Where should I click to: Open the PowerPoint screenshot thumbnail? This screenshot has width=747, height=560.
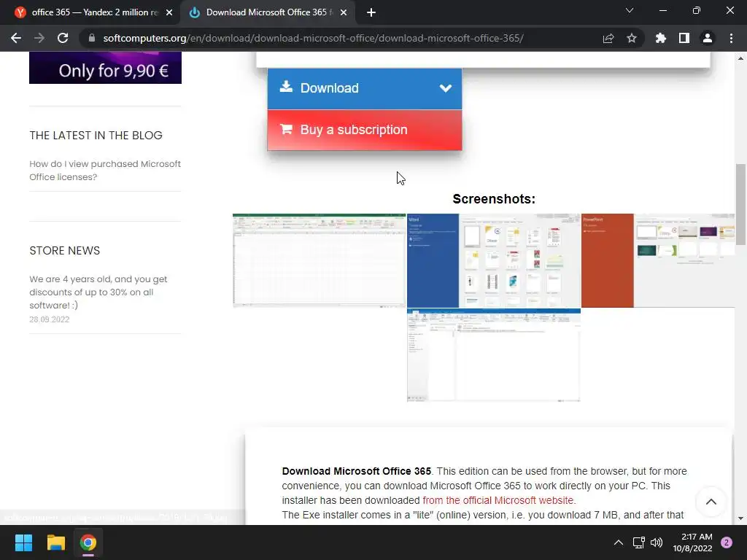658,260
